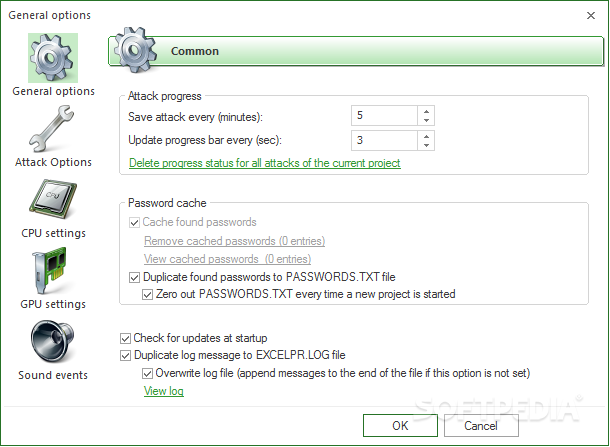Confirm settings with the OK button
Viewport: 610px width, 447px height.
[x=400, y=426]
